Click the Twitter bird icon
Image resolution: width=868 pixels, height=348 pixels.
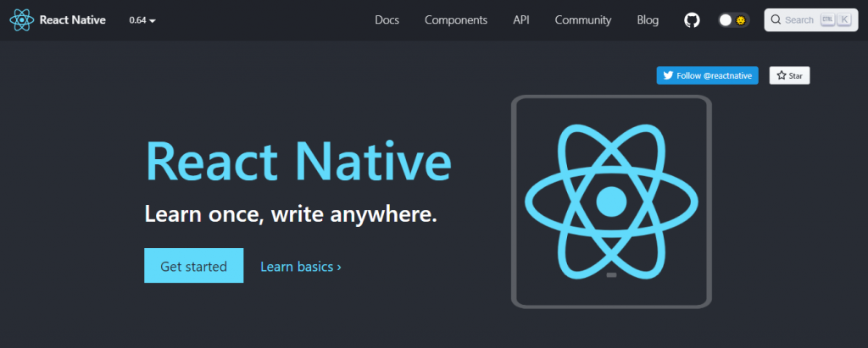click(668, 76)
